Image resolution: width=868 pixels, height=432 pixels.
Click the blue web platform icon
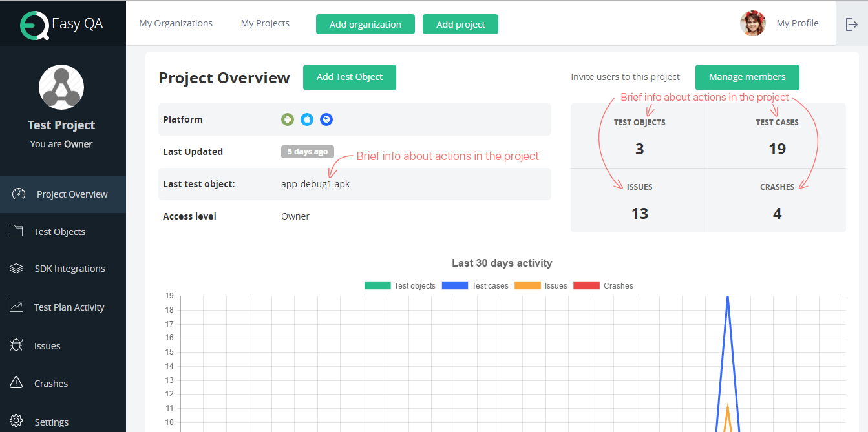point(326,119)
